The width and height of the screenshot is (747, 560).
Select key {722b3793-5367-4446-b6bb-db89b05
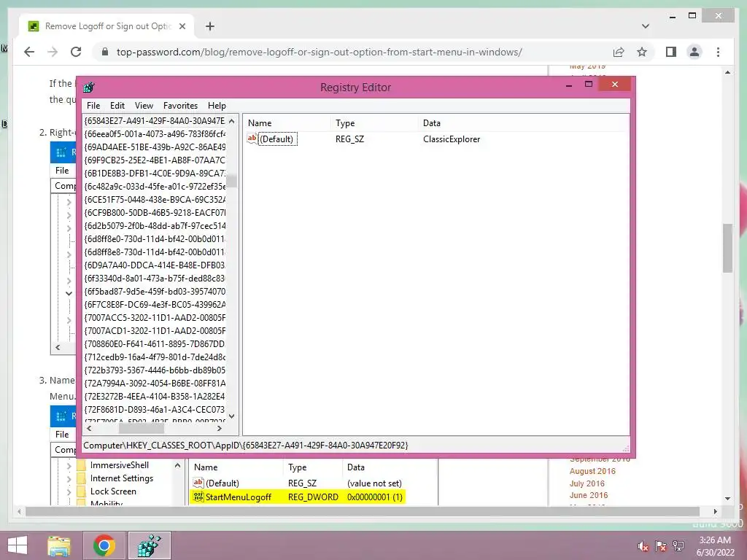click(155, 370)
